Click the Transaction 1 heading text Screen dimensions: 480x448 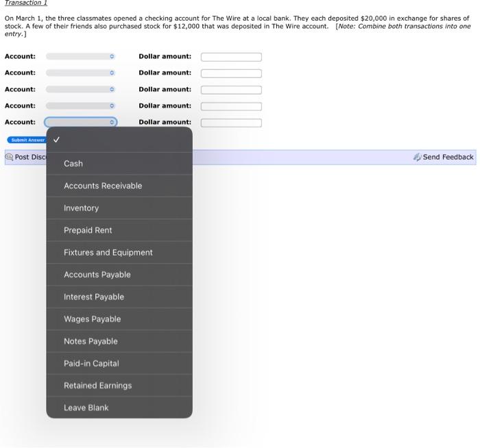(x=26, y=3)
